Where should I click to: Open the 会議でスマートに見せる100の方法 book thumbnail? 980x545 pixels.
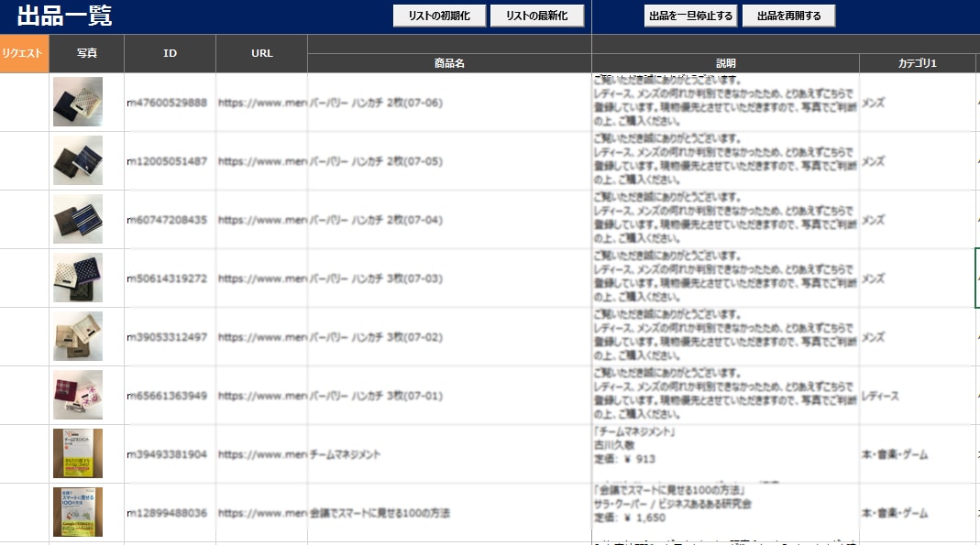coord(78,512)
